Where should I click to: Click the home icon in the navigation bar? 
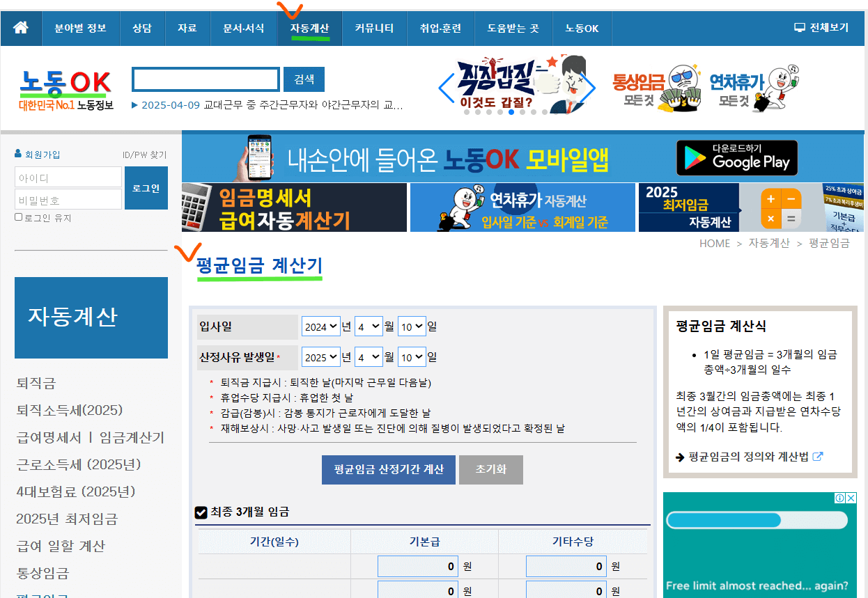tap(20, 28)
